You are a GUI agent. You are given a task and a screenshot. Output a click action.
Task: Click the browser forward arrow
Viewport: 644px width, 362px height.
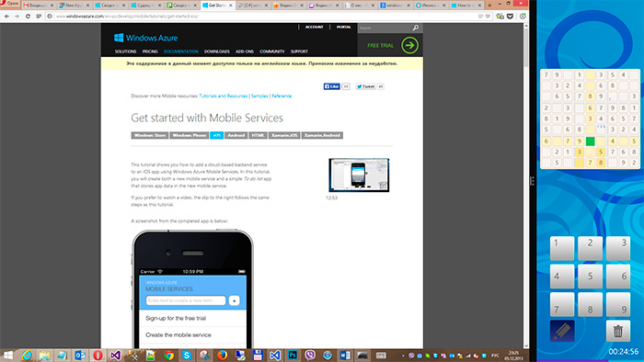coord(17,16)
